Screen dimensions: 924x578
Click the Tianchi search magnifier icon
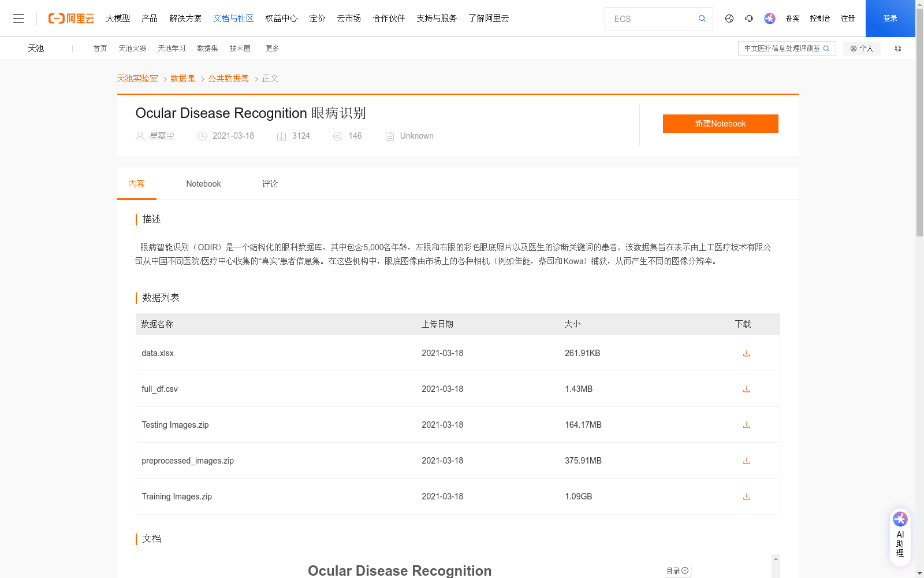[826, 49]
